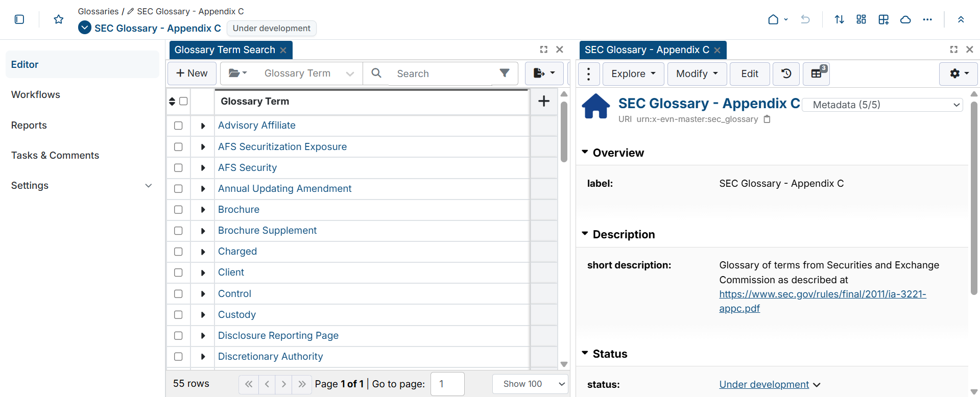
Task: Open the Explore menu
Action: 633,73
